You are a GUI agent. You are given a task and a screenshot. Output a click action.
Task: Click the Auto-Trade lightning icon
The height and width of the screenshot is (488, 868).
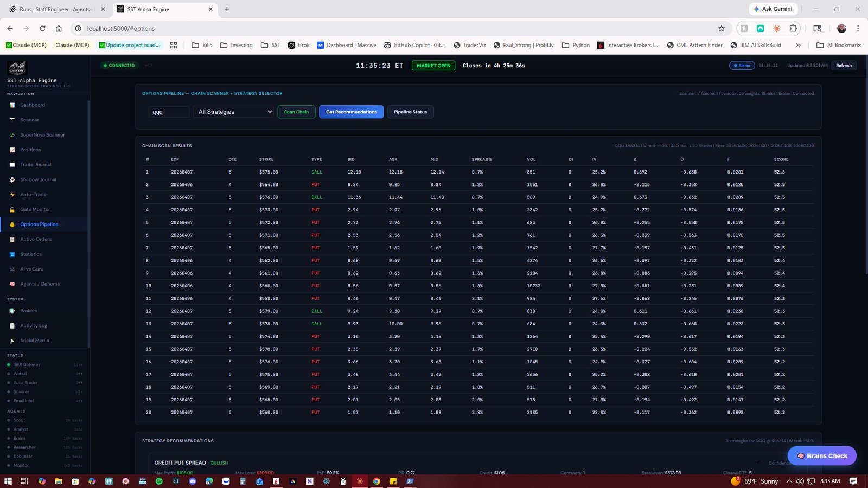(x=12, y=195)
